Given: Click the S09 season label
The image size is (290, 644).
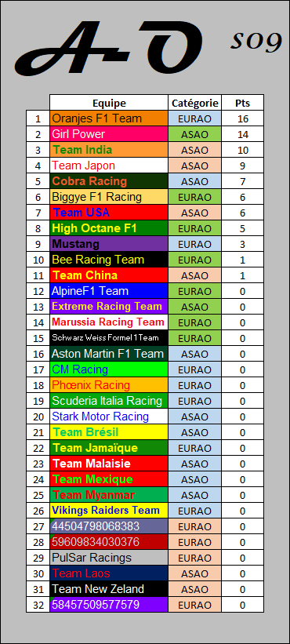Looking at the screenshot, I should (257, 41).
